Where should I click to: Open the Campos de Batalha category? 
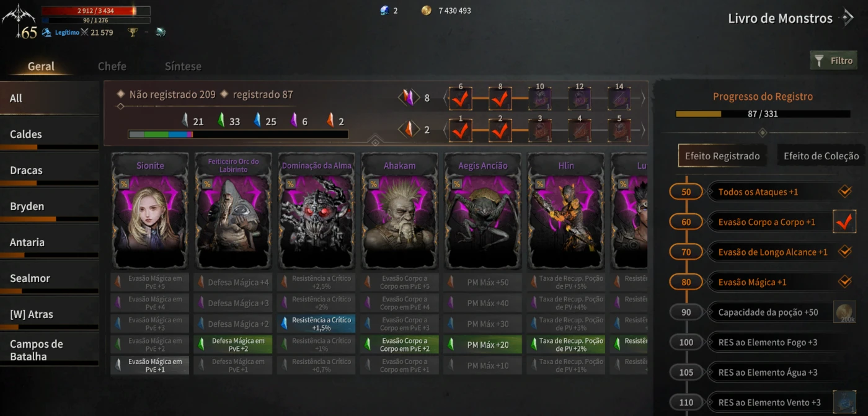(49, 350)
